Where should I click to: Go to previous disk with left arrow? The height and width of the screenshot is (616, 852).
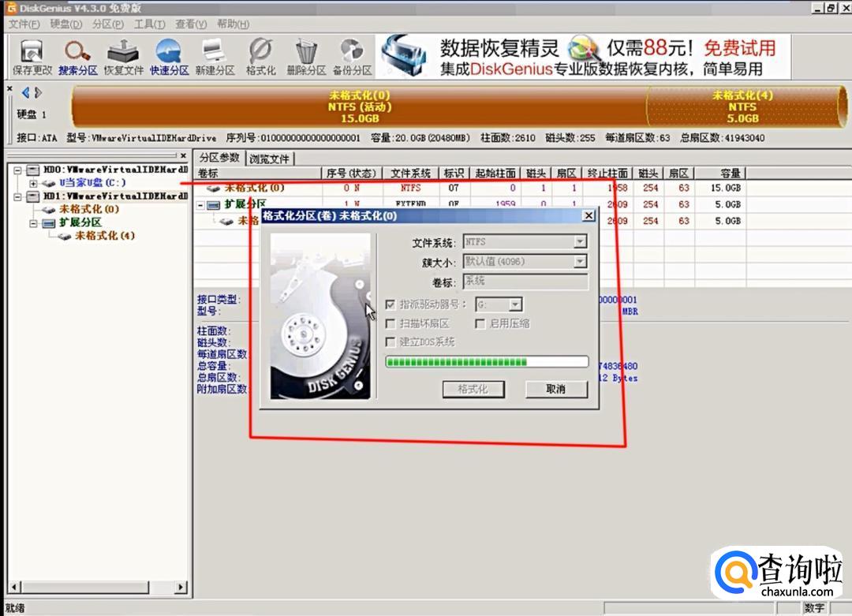tap(25, 93)
